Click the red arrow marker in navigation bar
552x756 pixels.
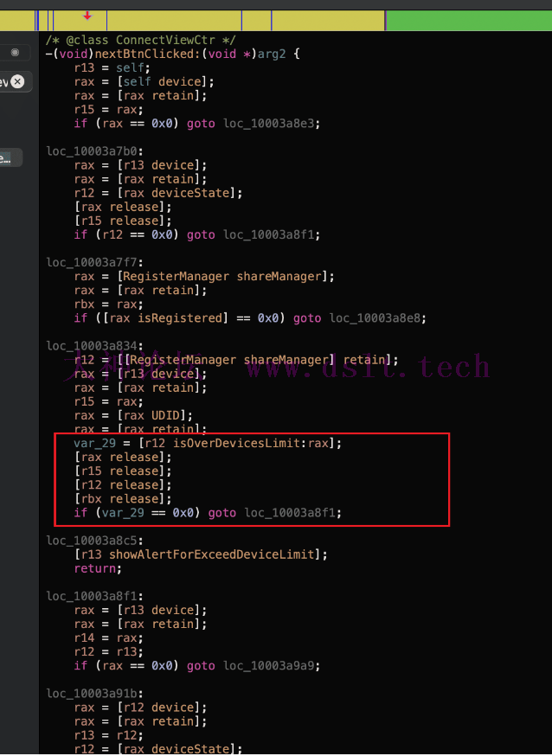pyautogui.click(x=87, y=15)
